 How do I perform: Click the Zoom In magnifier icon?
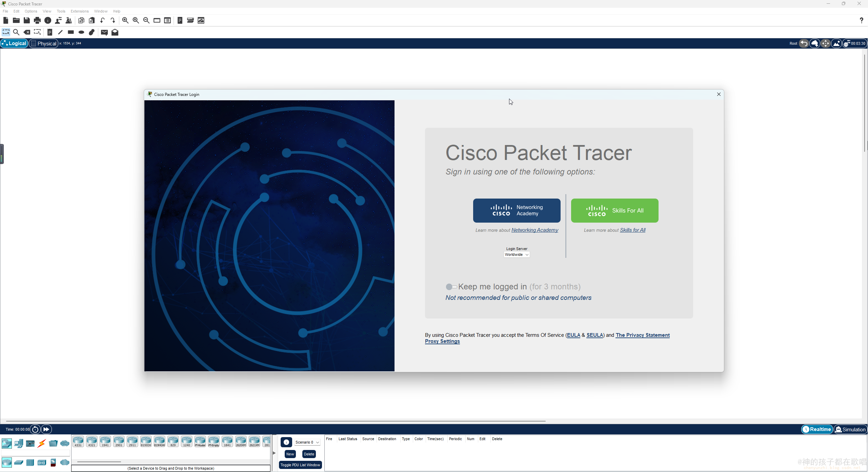[x=125, y=20]
